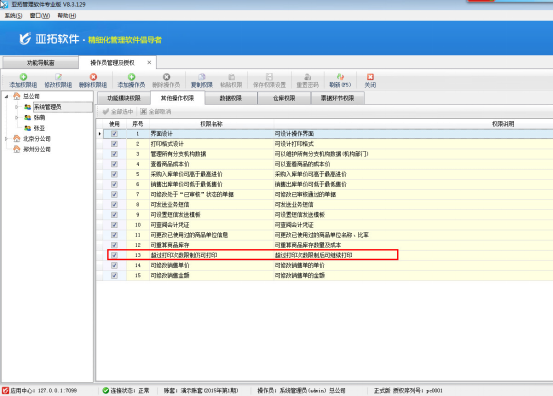Click the 删除权限组 red delete icon
The image size is (553, 396).
pos(93,77)
